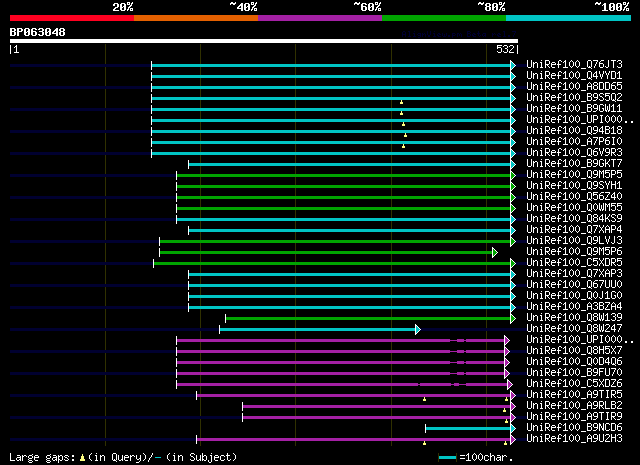Select the UniRef100_Q84KS9 hit label

point(574,218)
